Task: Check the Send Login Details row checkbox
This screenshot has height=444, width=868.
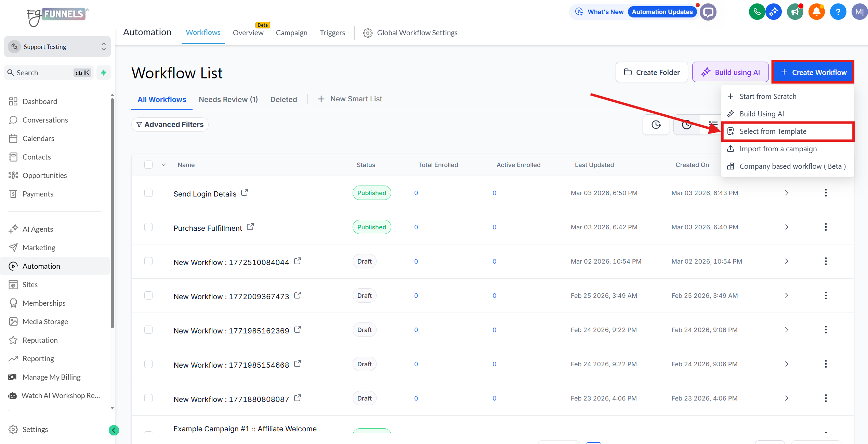Action: [x=148, y=193]
